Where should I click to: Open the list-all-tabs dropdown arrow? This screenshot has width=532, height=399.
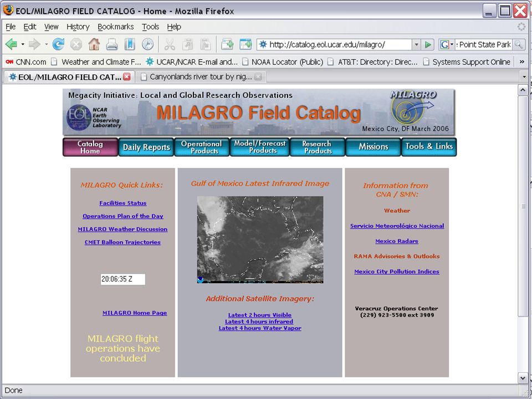[x=524, y=77]
